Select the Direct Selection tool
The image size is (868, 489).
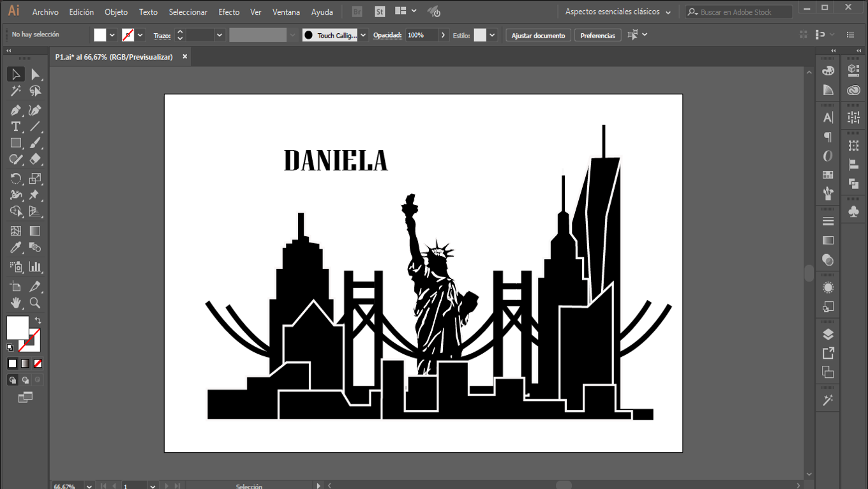(x=35, y=75)
